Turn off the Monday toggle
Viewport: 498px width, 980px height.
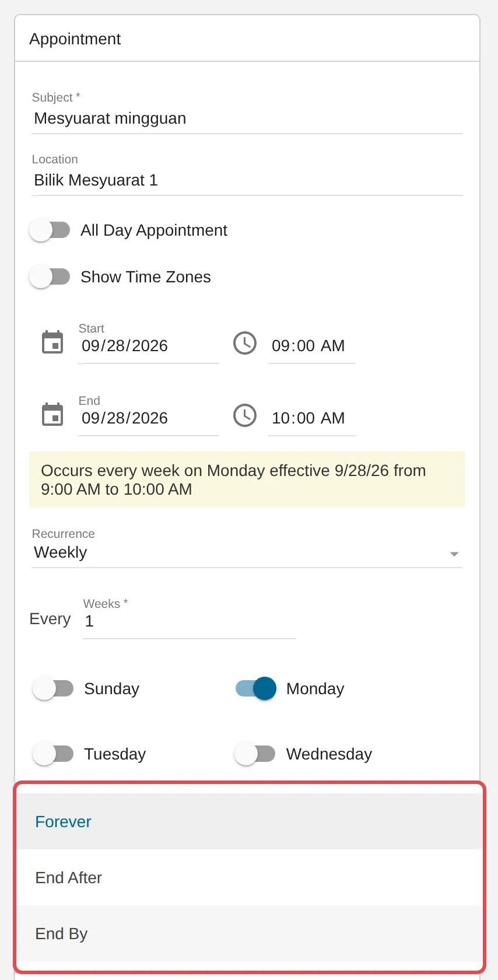pos(255,688)
